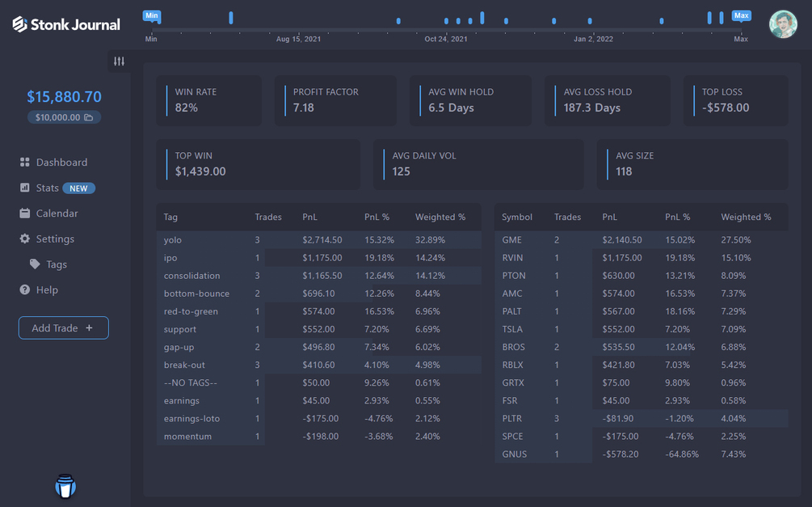Image resolution: width=812 pixels, height=507 pixels.
Task: Click the Avg Daily Vol 125 card
Action: (478, 164)
